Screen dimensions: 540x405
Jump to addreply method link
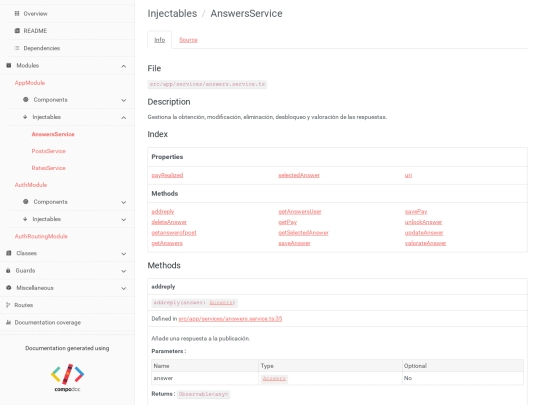163,211
